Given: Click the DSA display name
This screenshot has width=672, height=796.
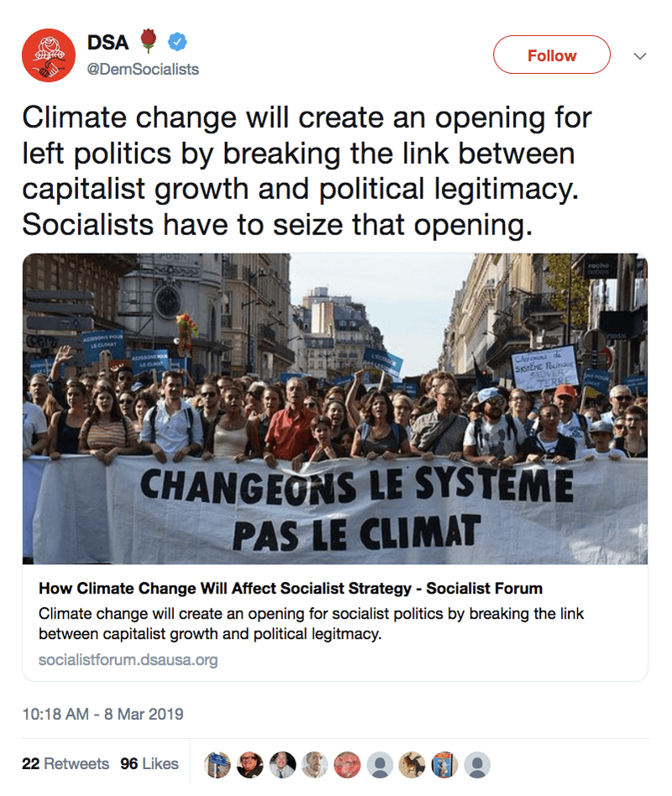Looking at the screenshot, I should pyautogui.click(x=108, y=42).
